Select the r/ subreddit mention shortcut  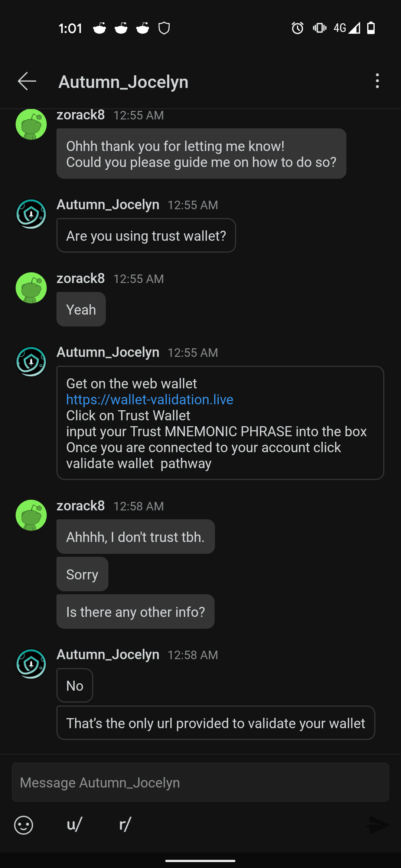click(125, 825)
